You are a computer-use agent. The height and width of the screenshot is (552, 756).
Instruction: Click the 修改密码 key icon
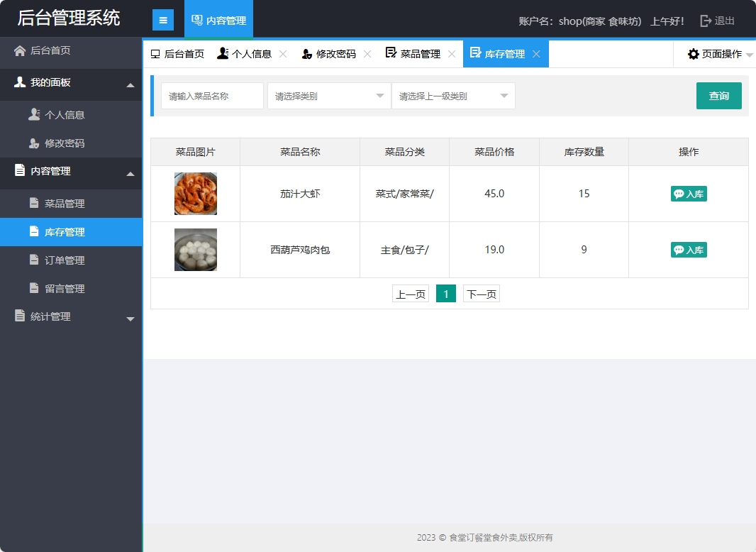[x=35, y=142]
